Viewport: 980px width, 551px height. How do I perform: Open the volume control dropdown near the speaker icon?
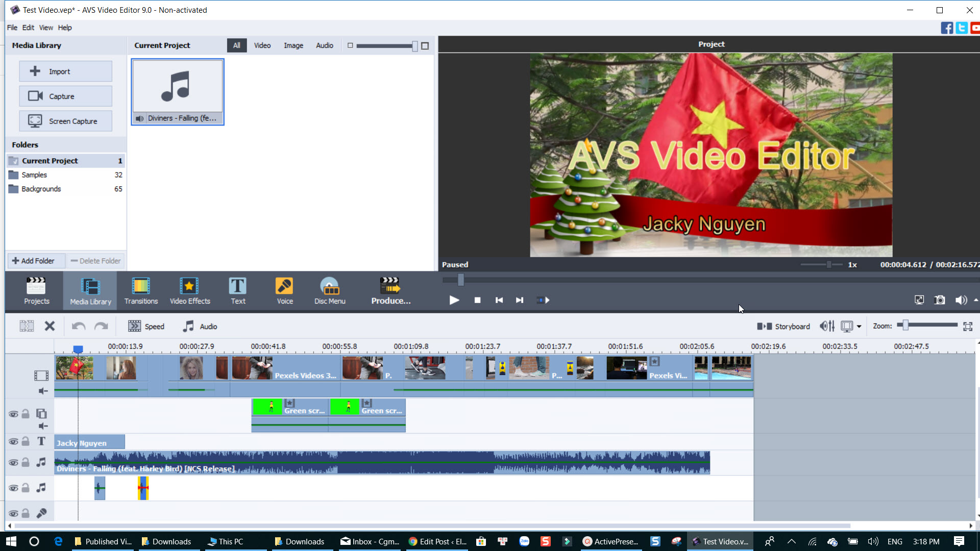click(975, 300)
